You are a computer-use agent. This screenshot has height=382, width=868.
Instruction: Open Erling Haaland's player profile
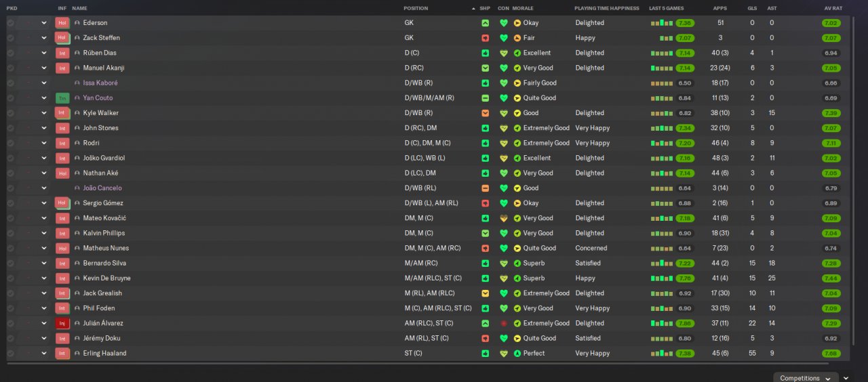coord(104,353)
